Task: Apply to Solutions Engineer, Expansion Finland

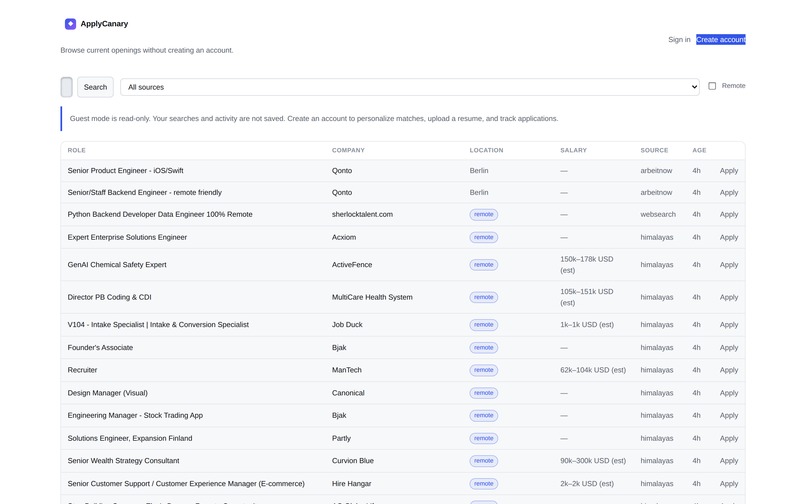Action: (728, 438)
